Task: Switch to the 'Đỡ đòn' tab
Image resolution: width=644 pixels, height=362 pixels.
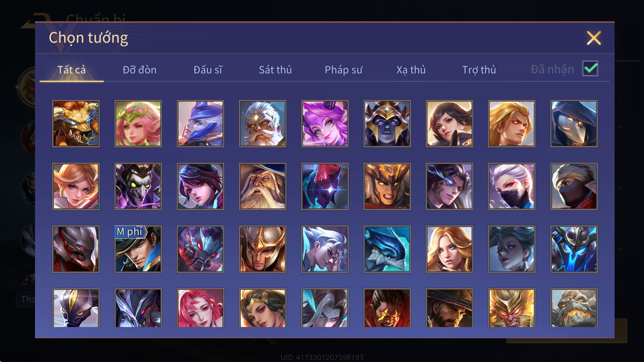Action: 139,70
